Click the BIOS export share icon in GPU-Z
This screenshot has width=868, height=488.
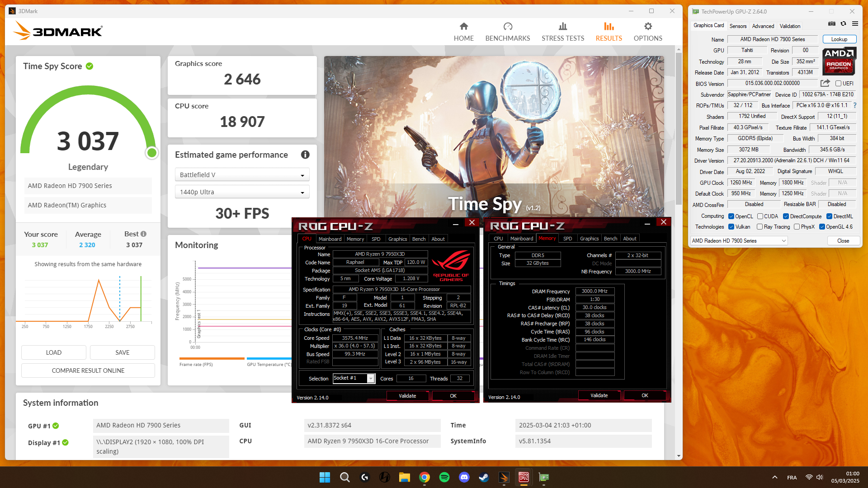click(x=825, y=83)
